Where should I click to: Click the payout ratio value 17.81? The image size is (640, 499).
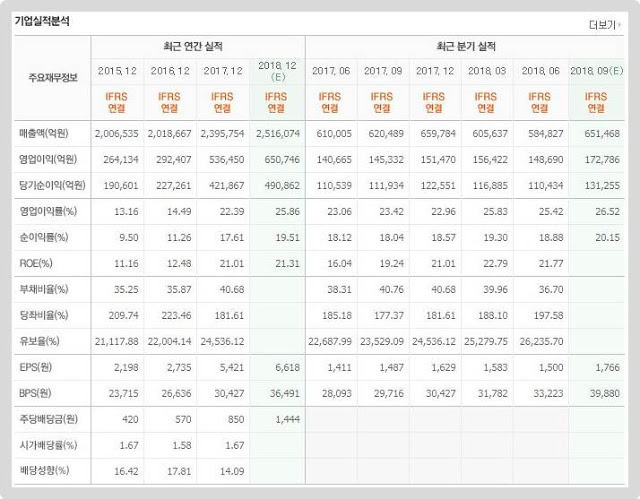pos(179,471)
